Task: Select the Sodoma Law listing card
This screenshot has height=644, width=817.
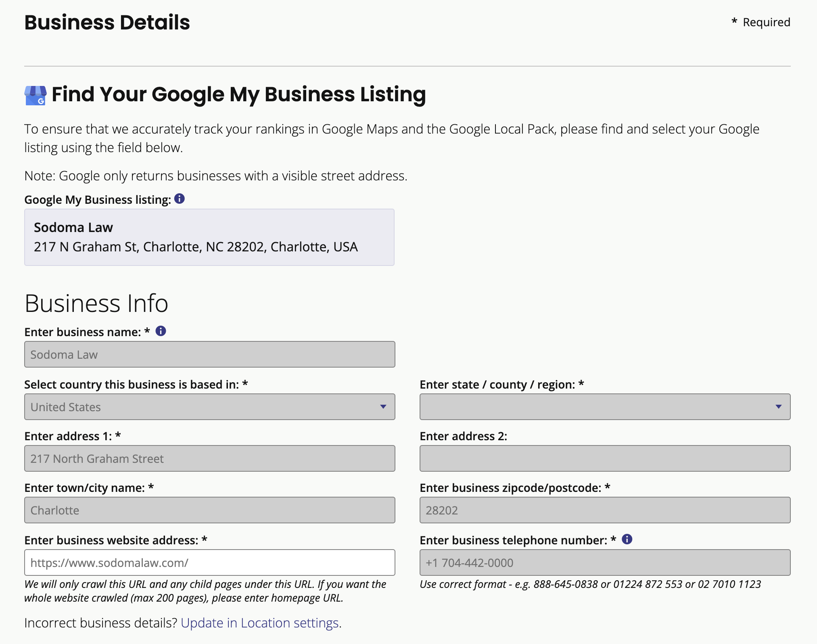Action: tap(209, 237)
